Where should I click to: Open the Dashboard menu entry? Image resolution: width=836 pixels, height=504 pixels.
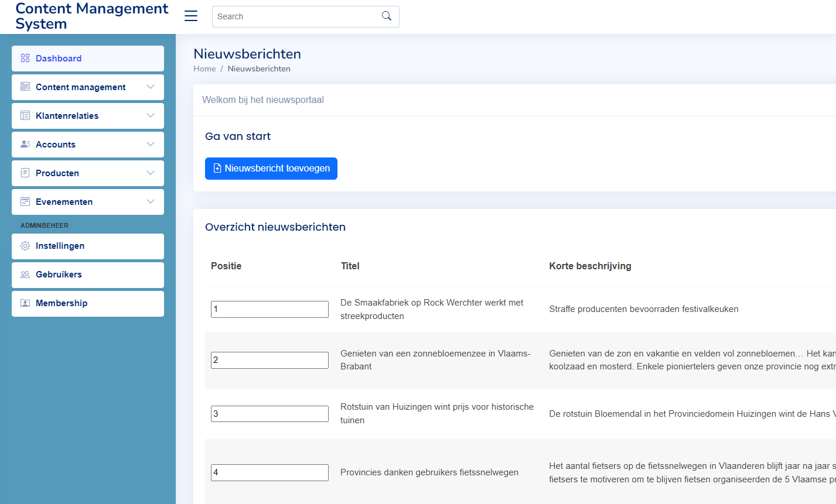pyautogui.click(x=59, y=58)
